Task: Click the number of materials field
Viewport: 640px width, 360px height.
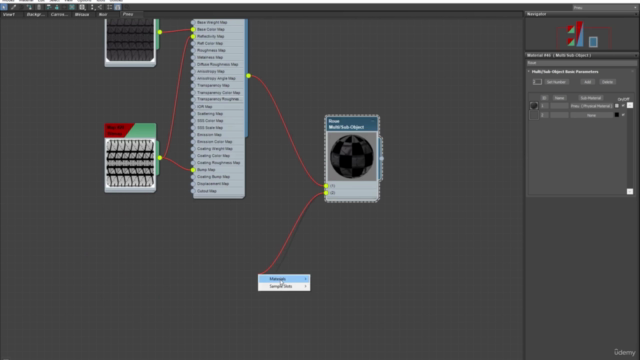Action: (537, 82)
